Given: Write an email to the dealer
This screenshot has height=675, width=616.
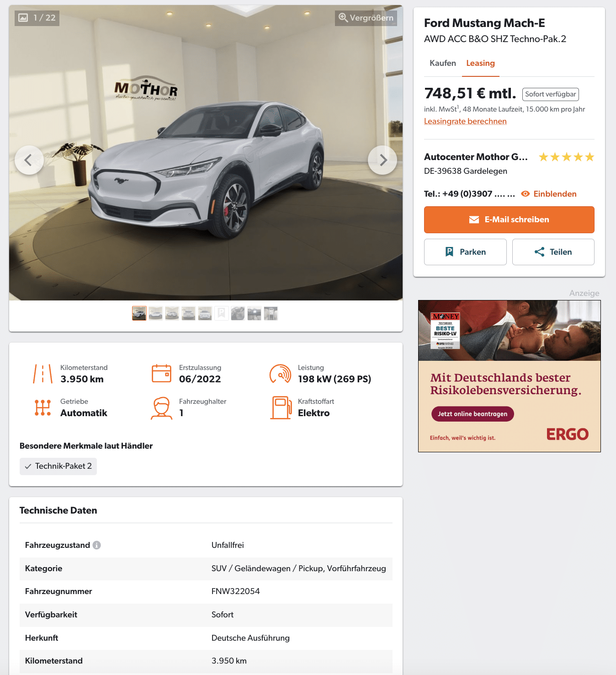Looking at the screenshot, I should (509, 220).
